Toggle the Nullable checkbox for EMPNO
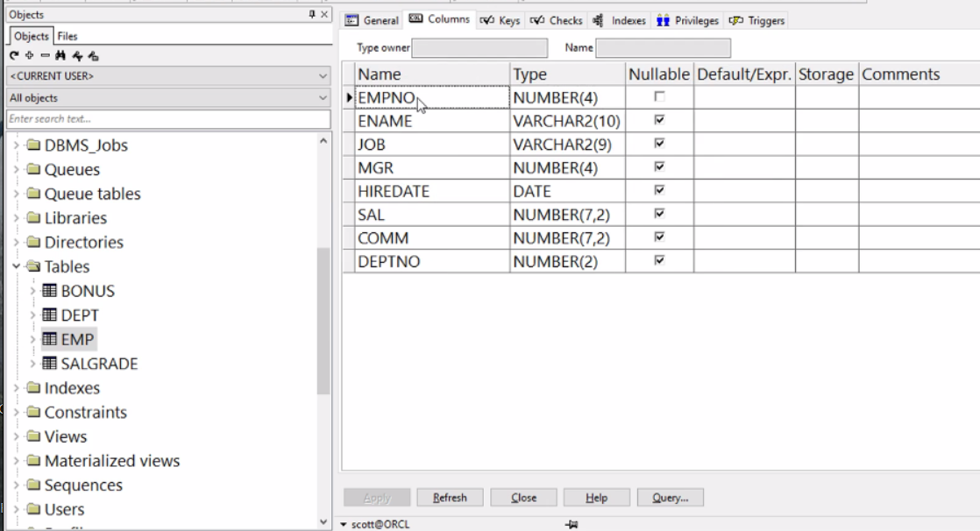Viewport: 980px width, 531px height. [659, 97]
